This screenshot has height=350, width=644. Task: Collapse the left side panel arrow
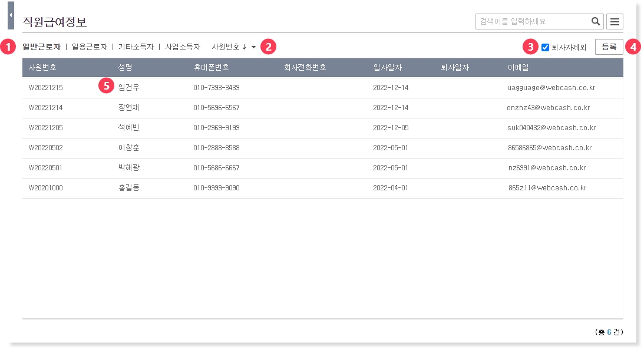coord(11,15)
